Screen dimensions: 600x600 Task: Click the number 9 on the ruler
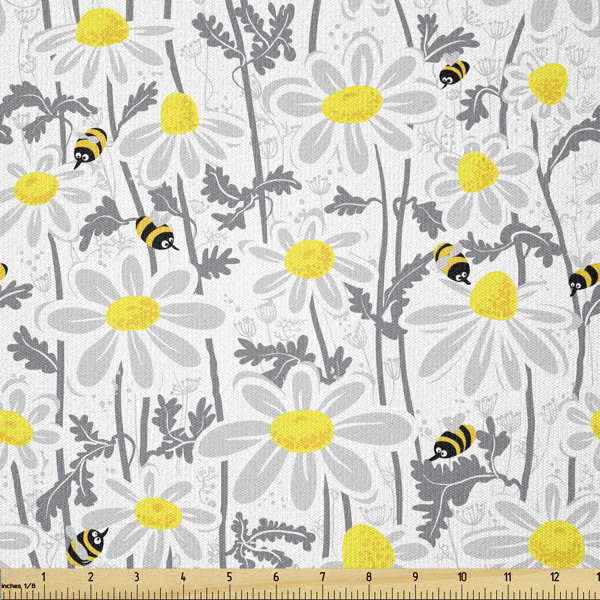(x=415, y=577)
